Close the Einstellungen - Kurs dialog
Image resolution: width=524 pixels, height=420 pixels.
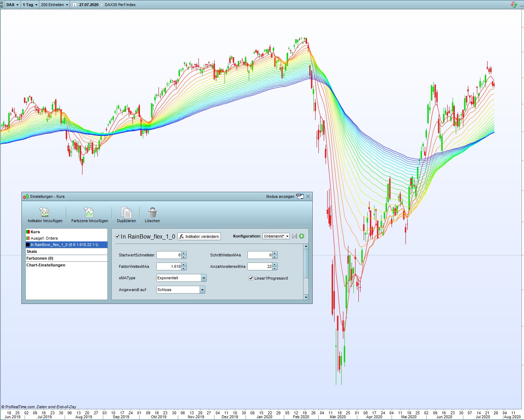pos(308,196)
